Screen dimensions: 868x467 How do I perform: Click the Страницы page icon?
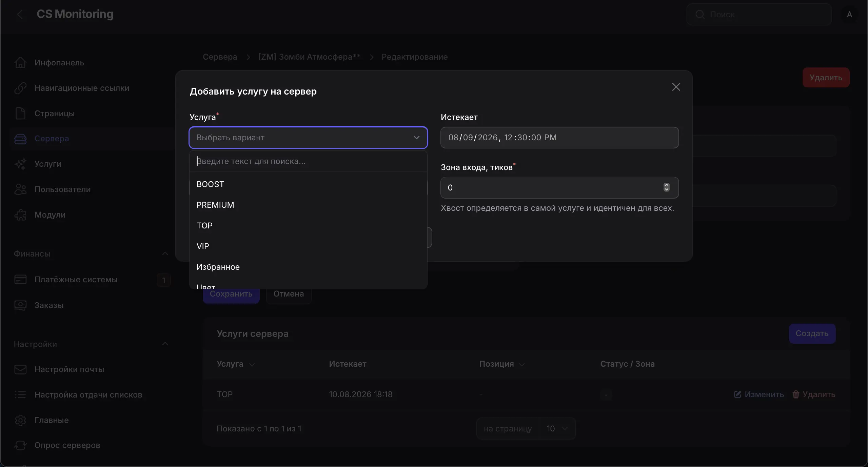20,113
